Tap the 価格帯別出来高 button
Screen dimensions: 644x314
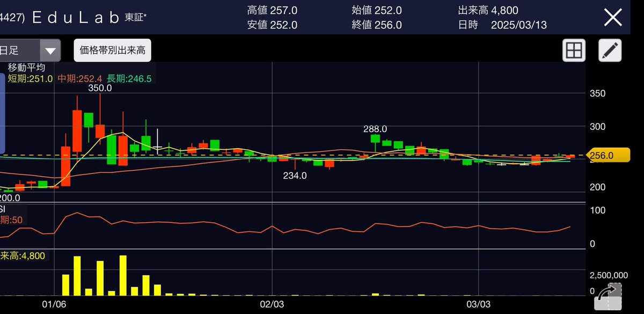112,51
